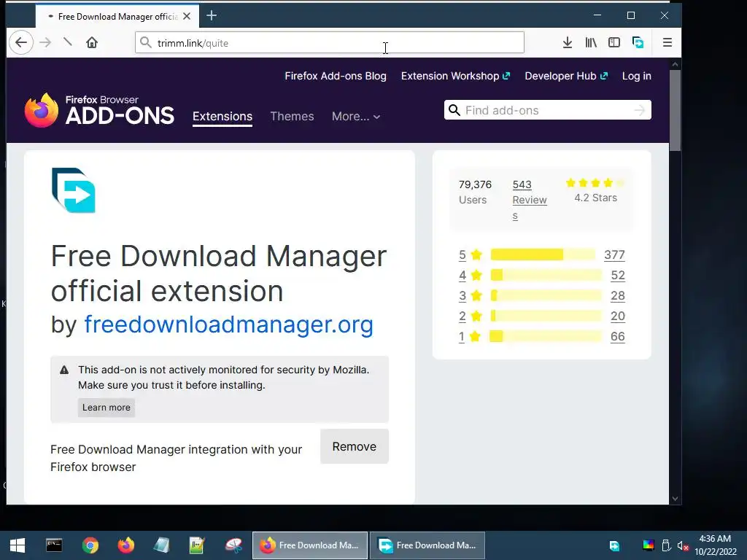The height and width of the screenshot is (560, 747).
Task: Switch to the Themes section
Action: [292, 116]
